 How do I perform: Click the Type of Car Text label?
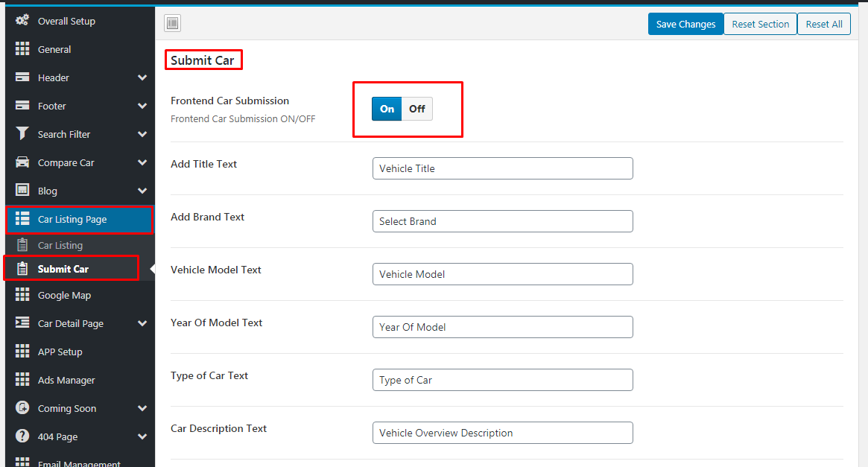209,375
